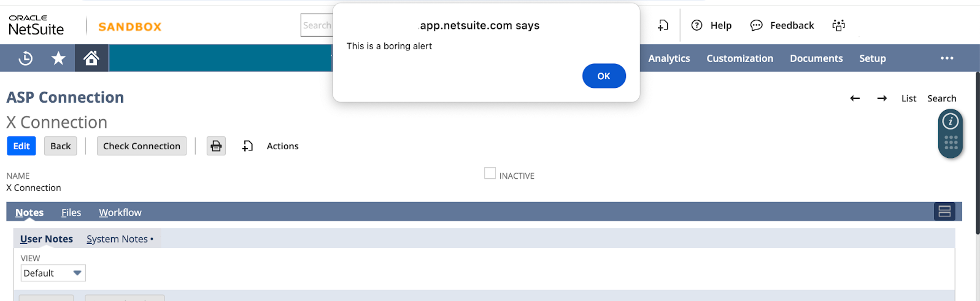Open the Recent Records clock icon
The image size is (980, 301).
(x=26, y=58)
